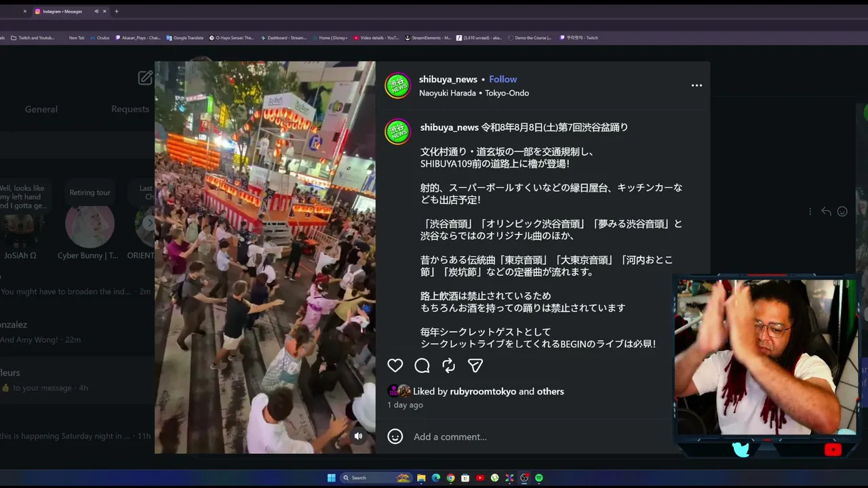Open the Akasan_Plays Chat bookmark
Screen dimensions: 868x488
coord(138,38)
